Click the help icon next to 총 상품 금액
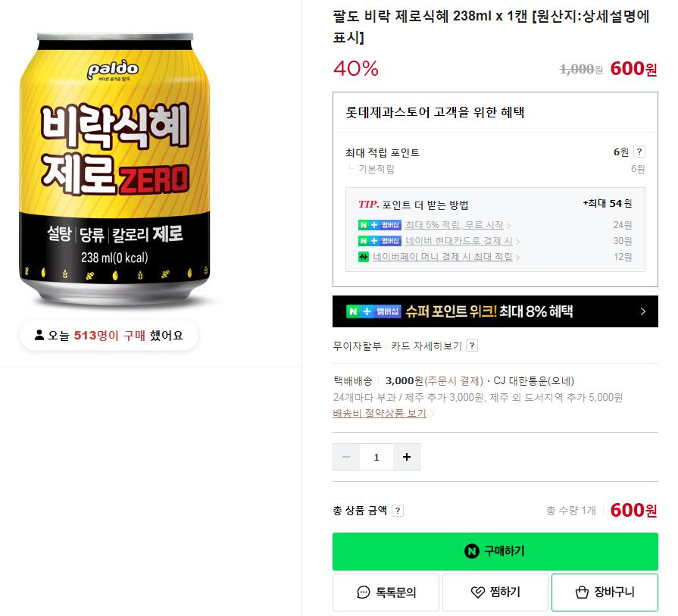This screenshot has width=678, height=616. tap(398, 511)
